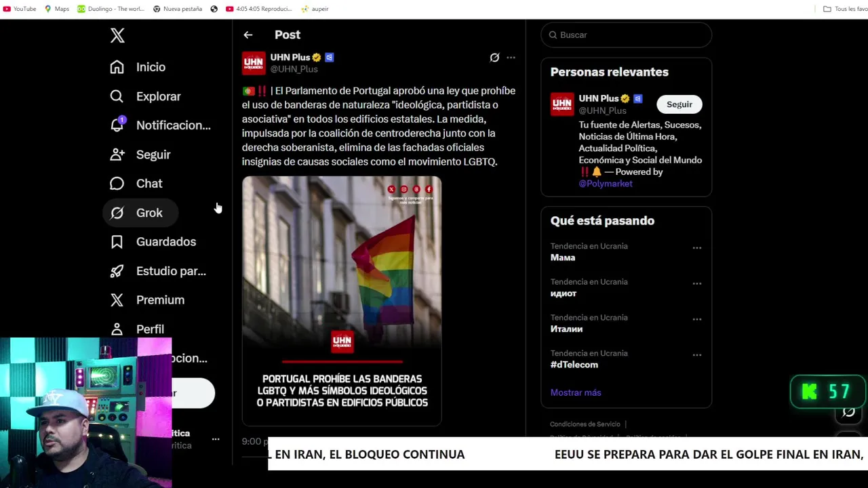Click the Мама trending topic
868x488 pixels.
pos(563,258)
